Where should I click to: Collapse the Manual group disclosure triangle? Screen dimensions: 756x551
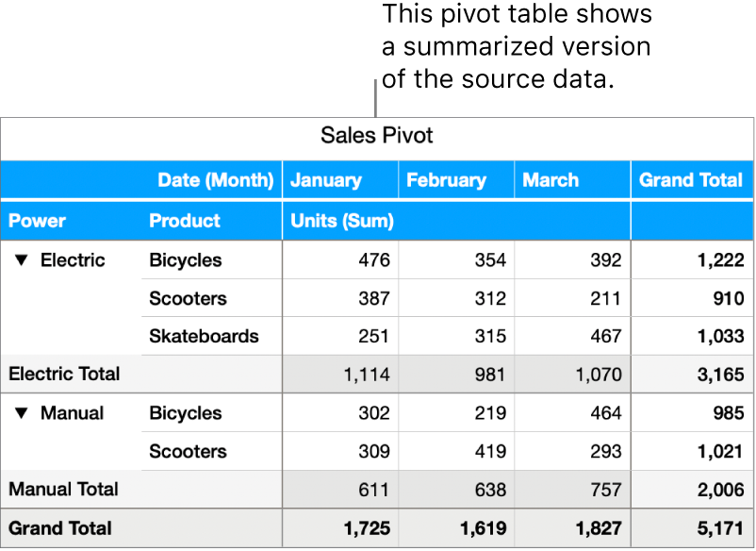click(22, 413)
